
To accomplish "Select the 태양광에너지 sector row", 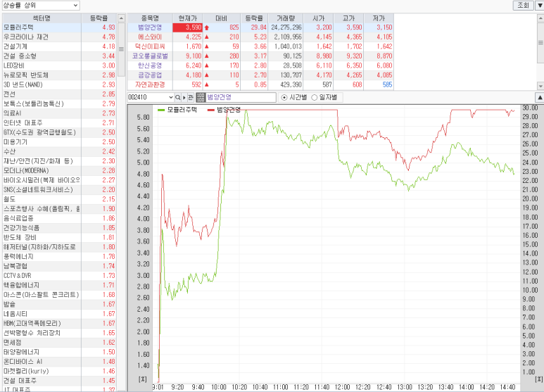I will 59,352.
